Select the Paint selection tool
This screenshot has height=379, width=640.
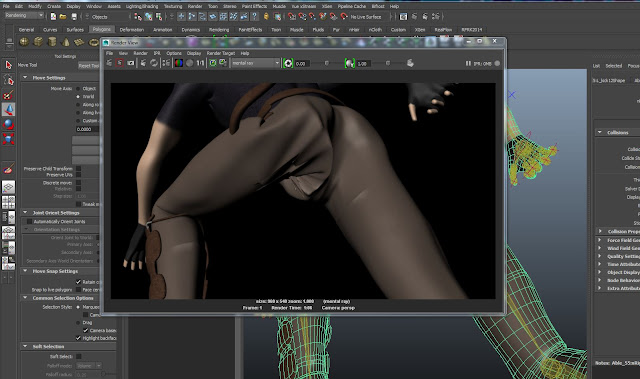(8, 95)
